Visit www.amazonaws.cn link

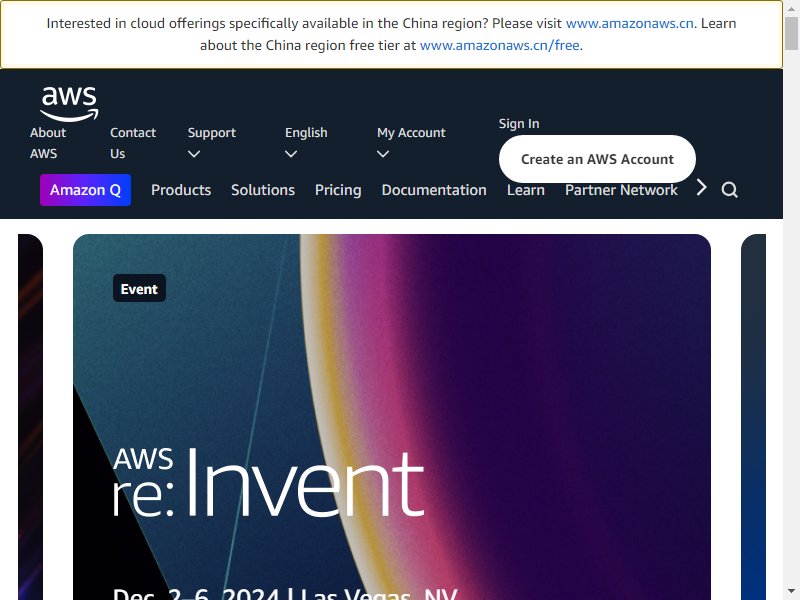tap(630, 23)
